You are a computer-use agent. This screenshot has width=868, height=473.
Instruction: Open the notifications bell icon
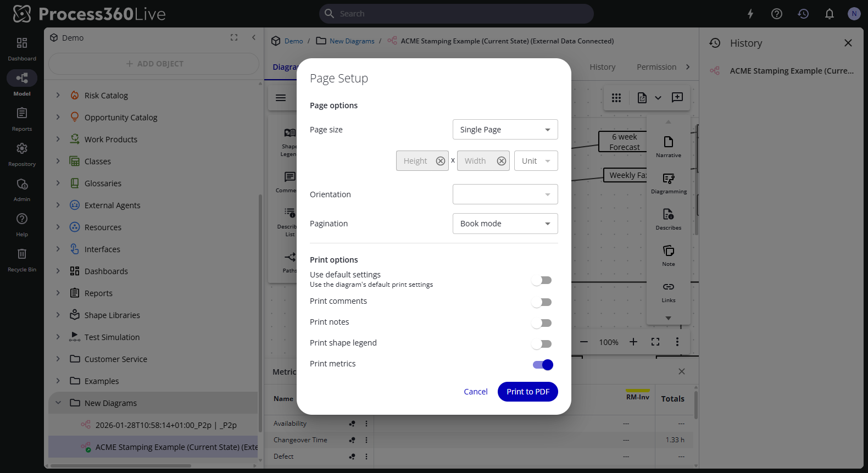pos(830,14)
